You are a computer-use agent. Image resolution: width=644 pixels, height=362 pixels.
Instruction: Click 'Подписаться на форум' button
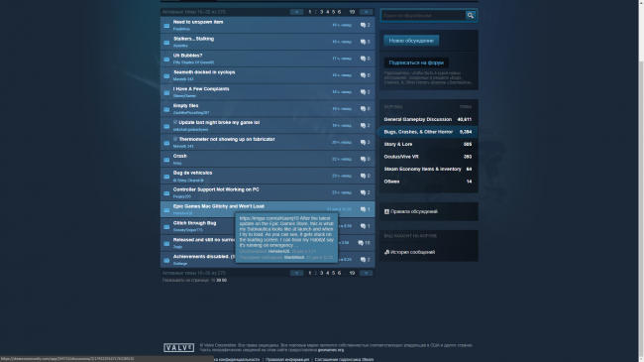pos(416,62)
